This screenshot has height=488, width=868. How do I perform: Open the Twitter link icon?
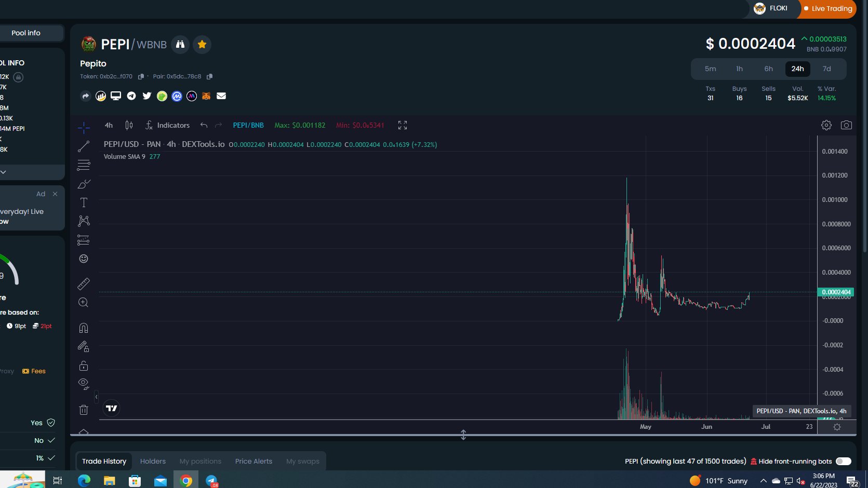pos(147,96)
